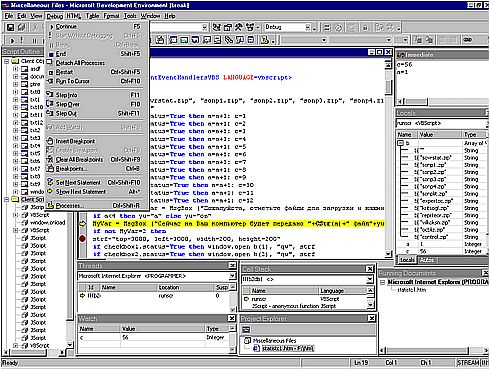489x369 pixels.
Task: Select statistc1.htm in Project Explorer
Action: click(288, 349)
